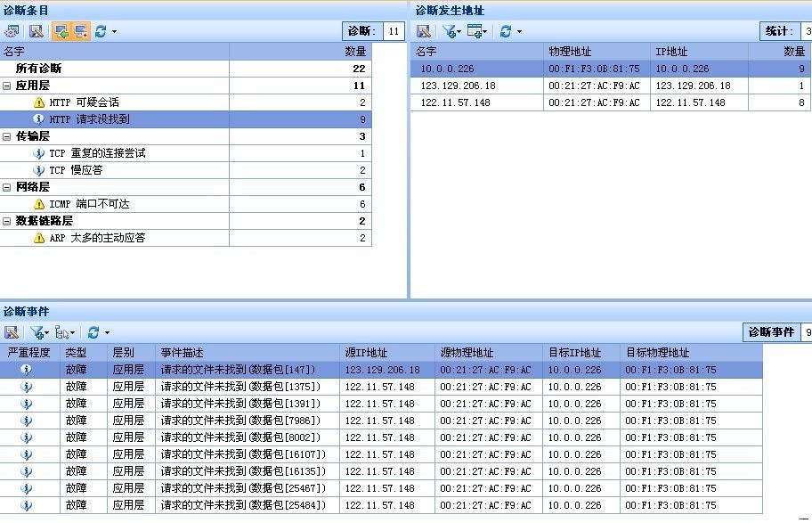Select address row 122.11.57.148
Screen dimensions: 812x523
(456, 102)
